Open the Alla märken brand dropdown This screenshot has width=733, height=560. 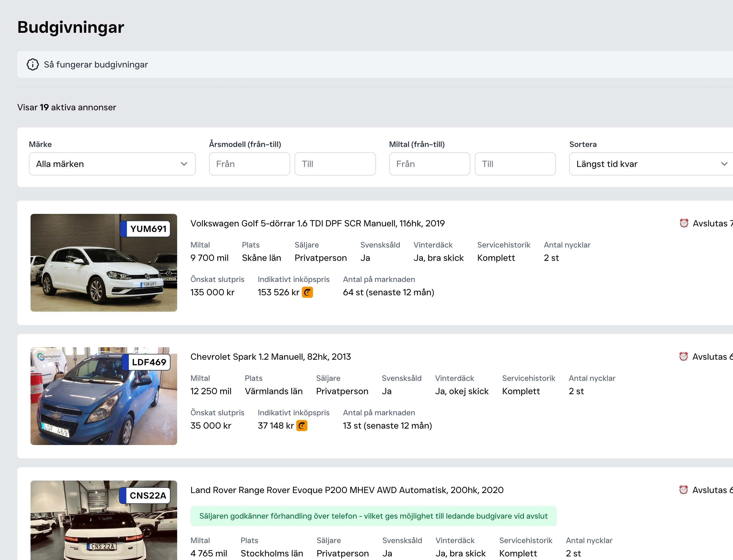tap(112, 164)
